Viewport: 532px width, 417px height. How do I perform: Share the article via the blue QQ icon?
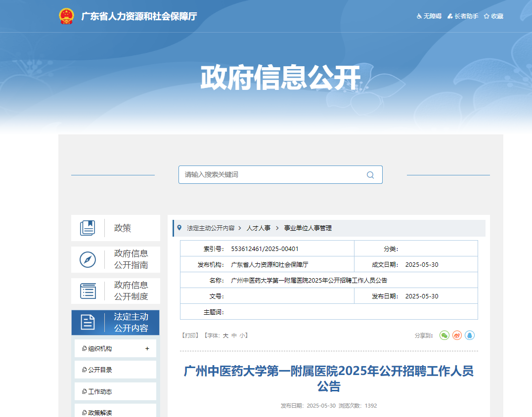(470, 335)
